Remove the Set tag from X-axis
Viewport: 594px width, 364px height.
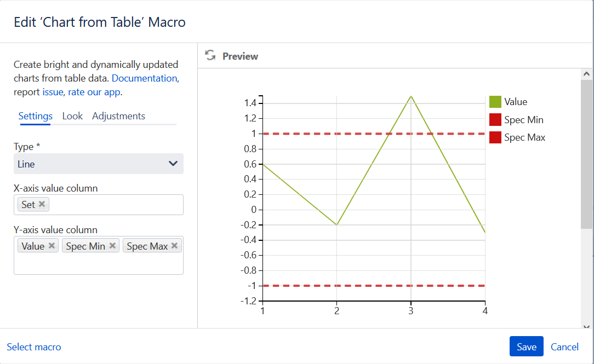42,204
